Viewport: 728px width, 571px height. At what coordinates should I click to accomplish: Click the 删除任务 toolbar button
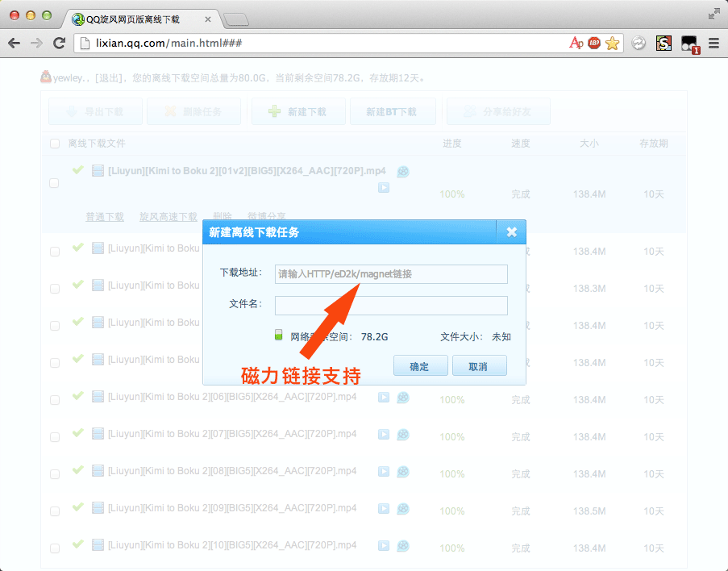point(193,111)
